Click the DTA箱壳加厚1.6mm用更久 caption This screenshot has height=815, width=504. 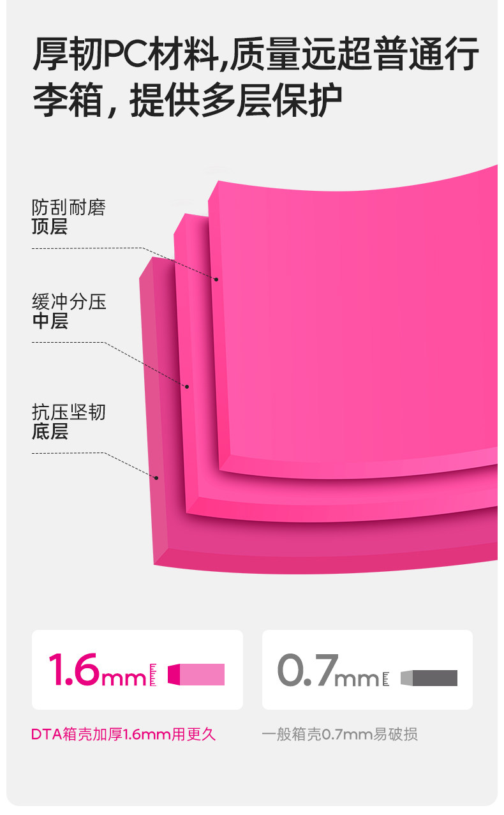[x=124, y=735]
